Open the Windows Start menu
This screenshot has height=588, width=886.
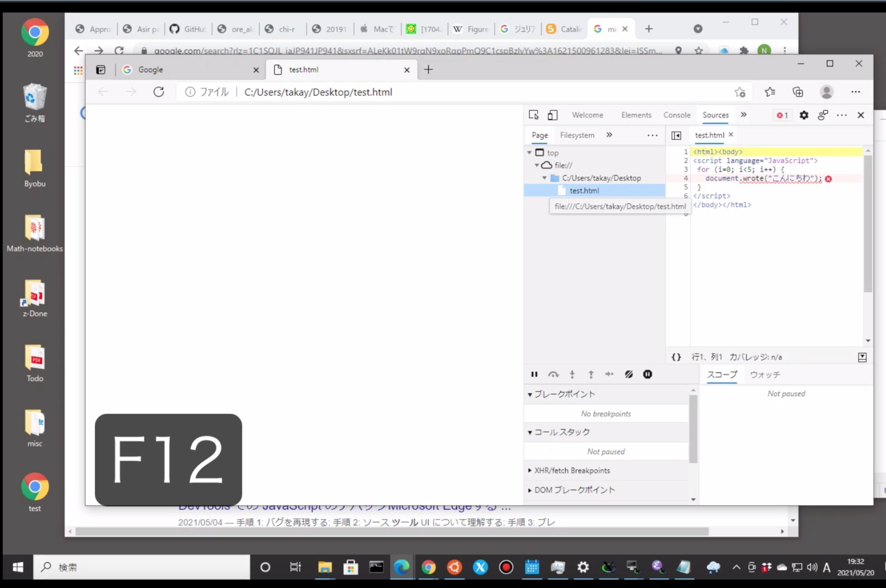tap(18, 567)
